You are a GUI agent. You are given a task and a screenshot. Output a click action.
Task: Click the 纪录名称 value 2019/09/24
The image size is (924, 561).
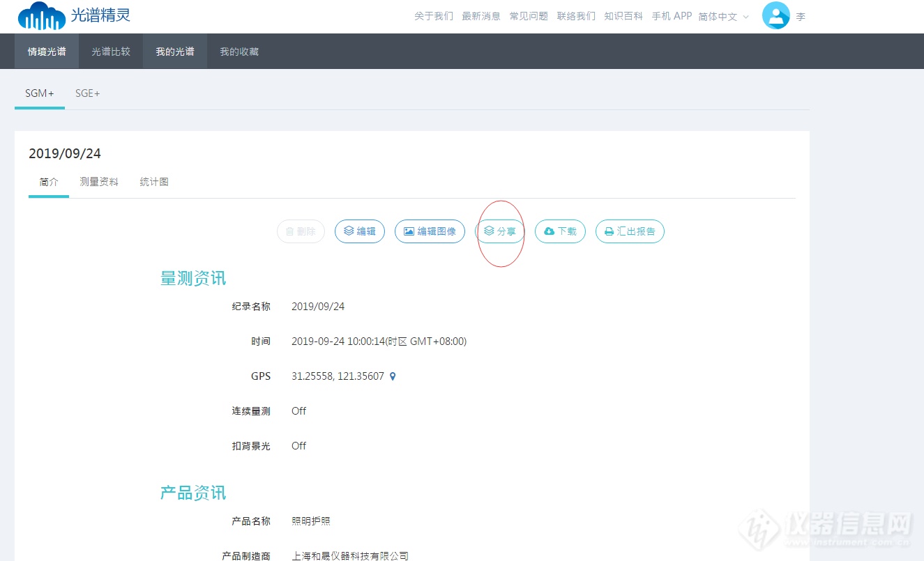click(318, 307)
